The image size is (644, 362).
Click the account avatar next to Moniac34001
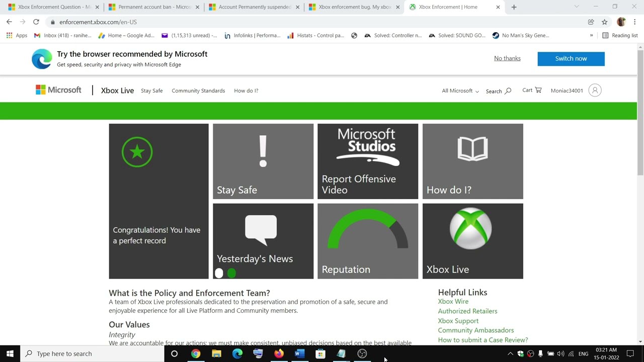pos(595,90)
